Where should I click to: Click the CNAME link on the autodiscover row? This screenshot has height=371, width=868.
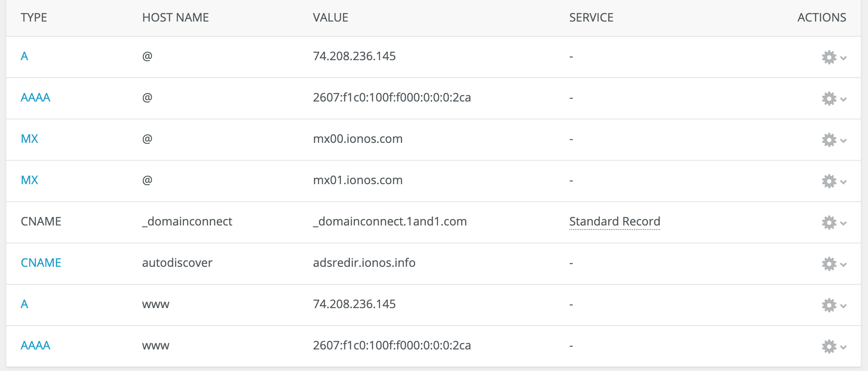coord(41,263)
